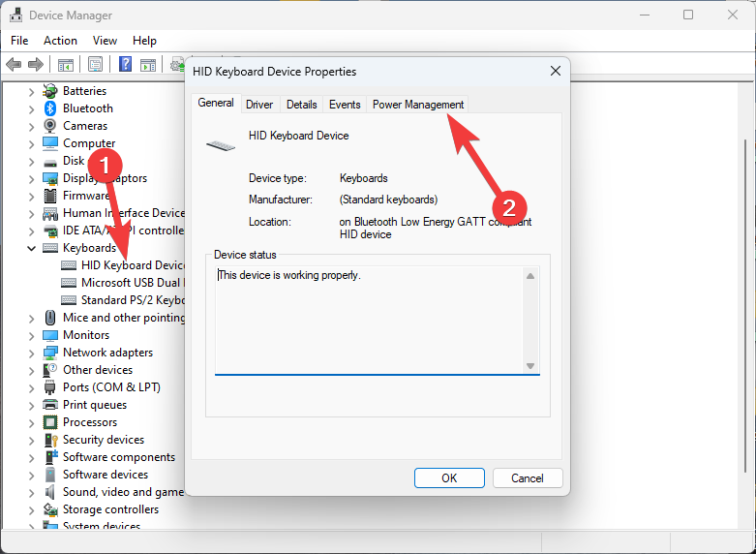Click the Other devices icon
This screenshot has height=554, width=756.
50,370
